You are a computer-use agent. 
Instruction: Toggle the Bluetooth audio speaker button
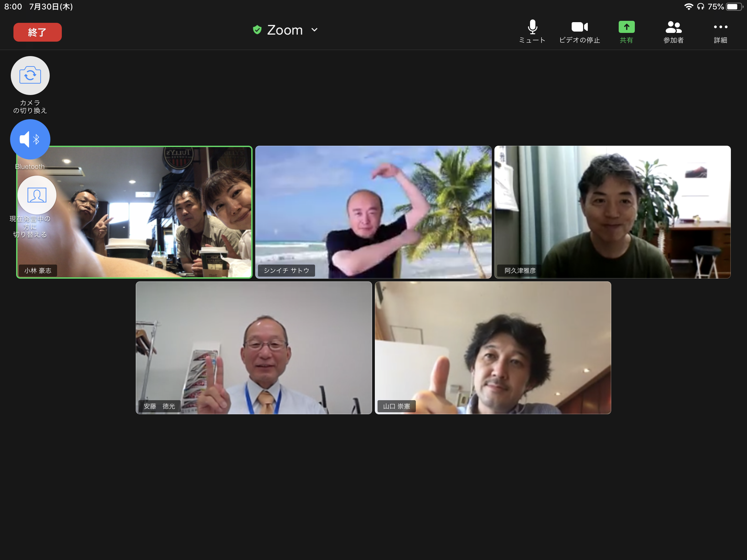pos(30,139)
